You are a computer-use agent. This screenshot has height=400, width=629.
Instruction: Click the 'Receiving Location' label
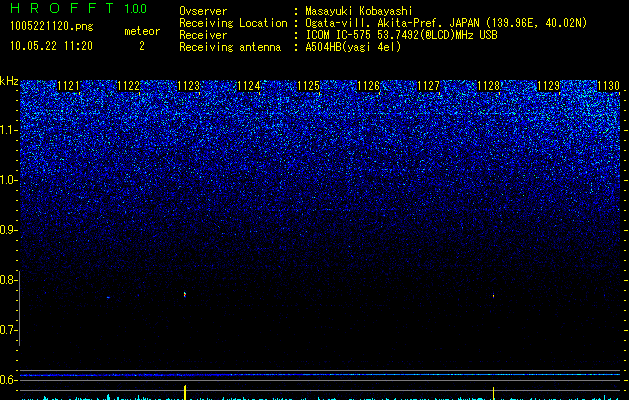(x=233, y=23)
